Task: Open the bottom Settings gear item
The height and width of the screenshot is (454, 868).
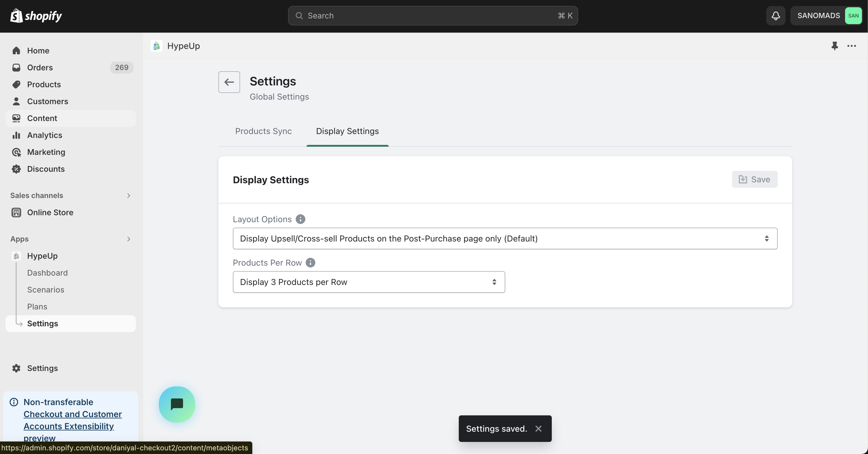Action: pyautogui.click(x=42, y=368)
